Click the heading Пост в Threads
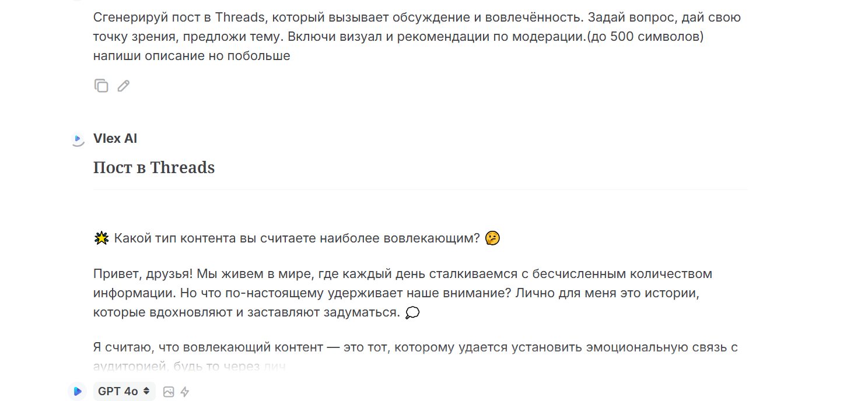The height and width of the screenshot is (401, 868). tap(154, 168)
